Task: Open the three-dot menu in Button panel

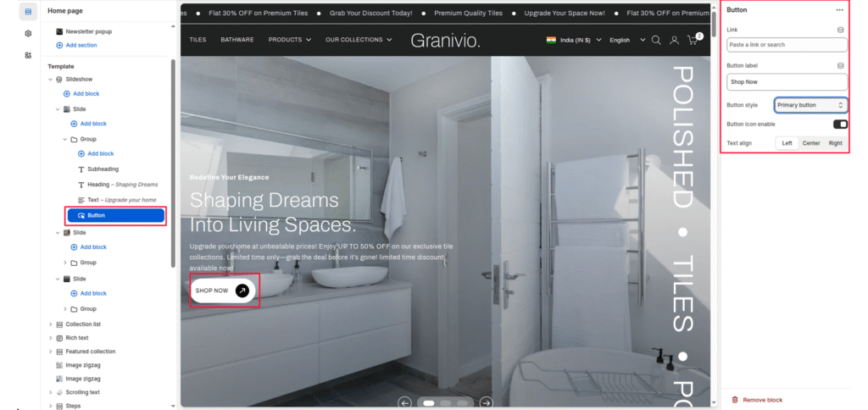Action: pos(839,10)
